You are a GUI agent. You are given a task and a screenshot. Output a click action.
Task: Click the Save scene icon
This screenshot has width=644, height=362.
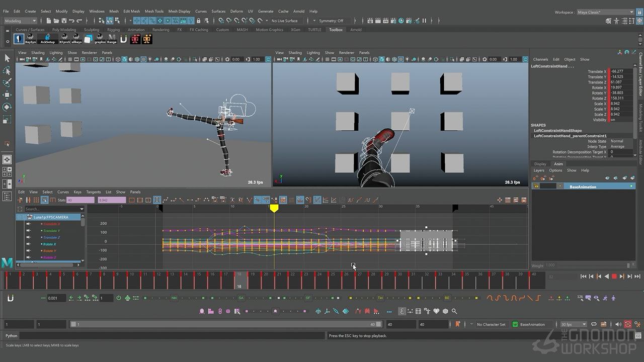(63, 21)
